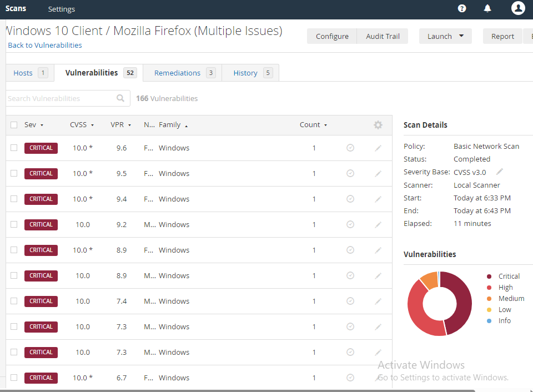
Task: Tick the select-all checkbox in table header
Action: [x=14, y=125]
